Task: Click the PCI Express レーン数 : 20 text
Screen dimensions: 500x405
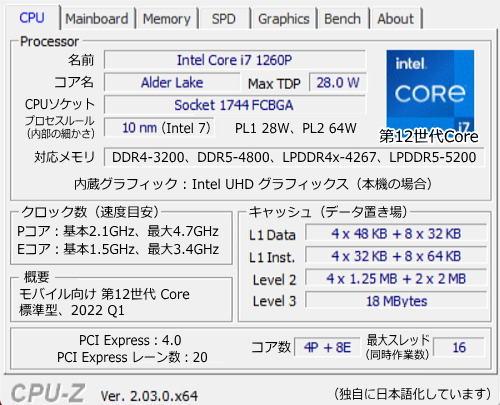Action: [132, 357]
